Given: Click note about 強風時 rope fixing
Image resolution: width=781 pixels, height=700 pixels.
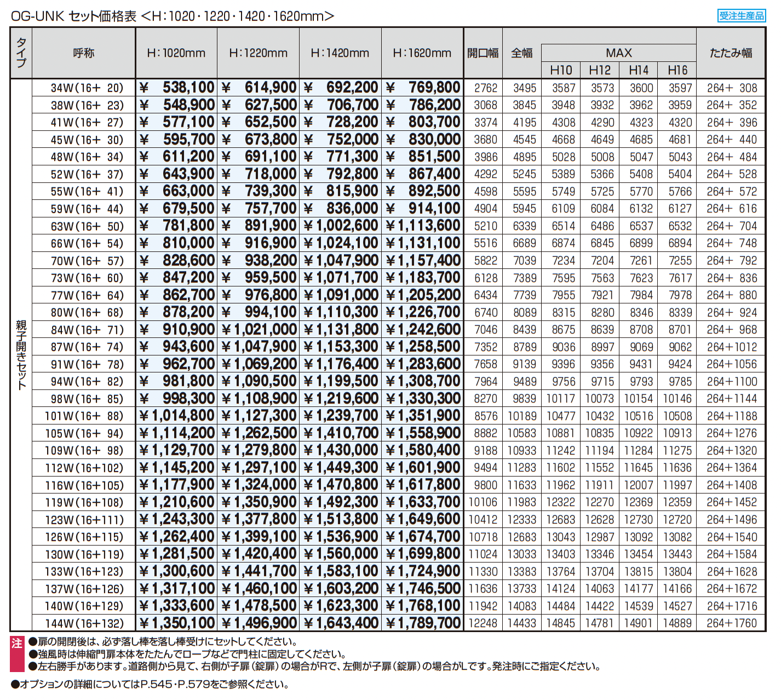Looking at the screenshot, I should [x=187, y=654].
